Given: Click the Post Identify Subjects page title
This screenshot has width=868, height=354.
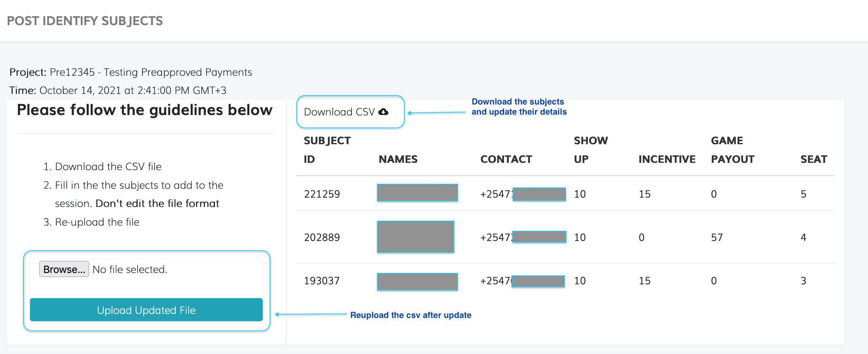Looking at the screenshot, I should click(x=85, y=21).
